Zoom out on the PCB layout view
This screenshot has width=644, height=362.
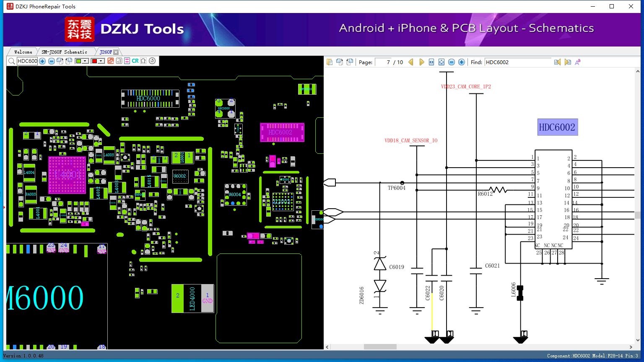click(x=52, y=61)
